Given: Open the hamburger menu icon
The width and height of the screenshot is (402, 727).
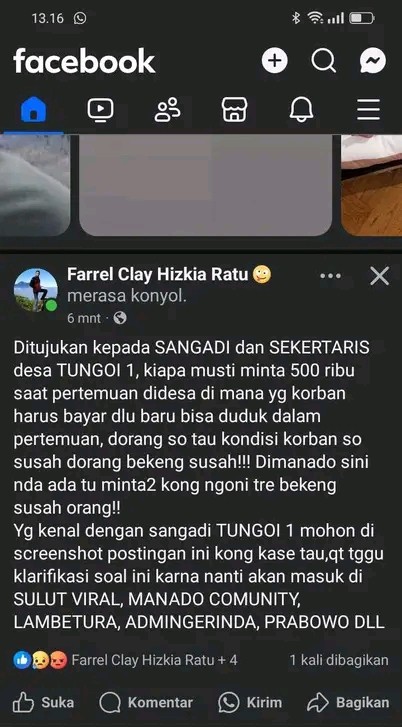Looking at the screenshot, I should point(369,110).
